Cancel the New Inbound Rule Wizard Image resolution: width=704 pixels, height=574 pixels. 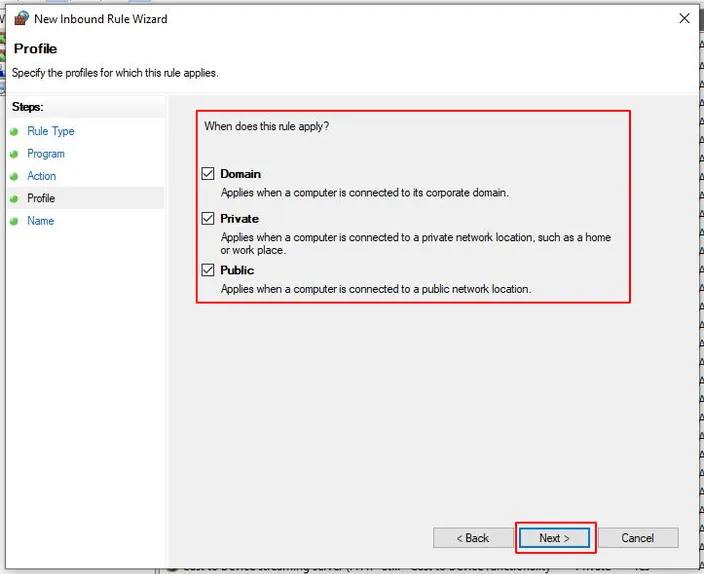click(x=638, y=538)
